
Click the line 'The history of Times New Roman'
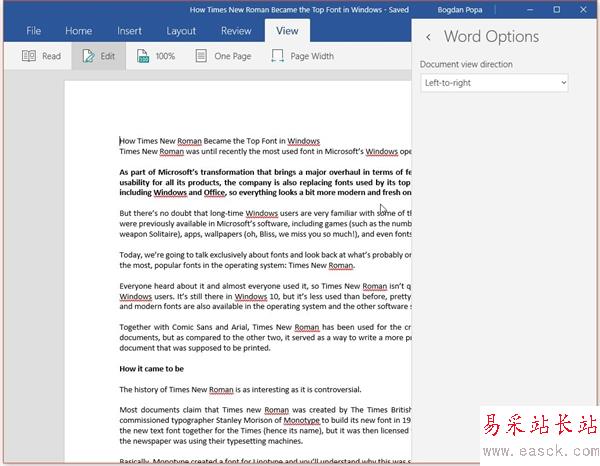click(240, 389)
